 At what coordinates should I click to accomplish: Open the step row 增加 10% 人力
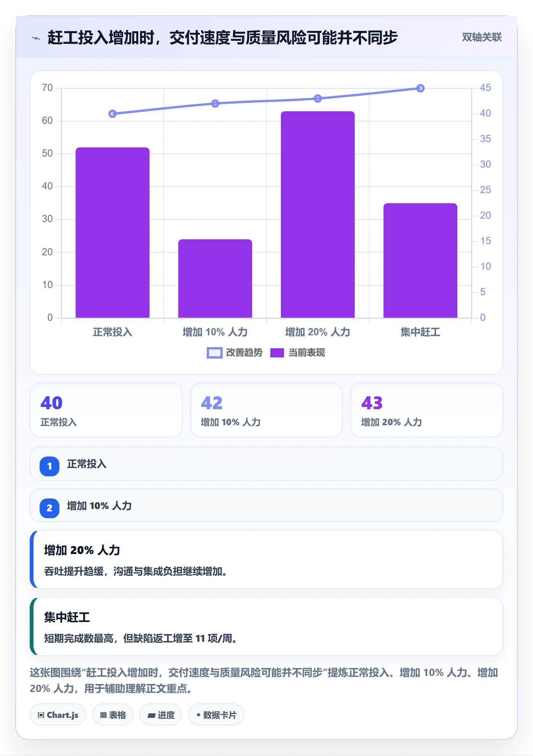[266, 505]
